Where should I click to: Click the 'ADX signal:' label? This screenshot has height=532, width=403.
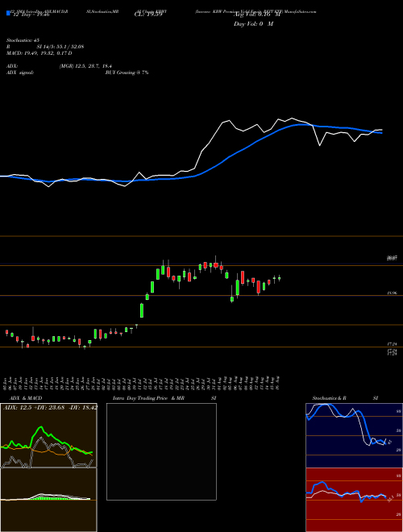point(19,73)
